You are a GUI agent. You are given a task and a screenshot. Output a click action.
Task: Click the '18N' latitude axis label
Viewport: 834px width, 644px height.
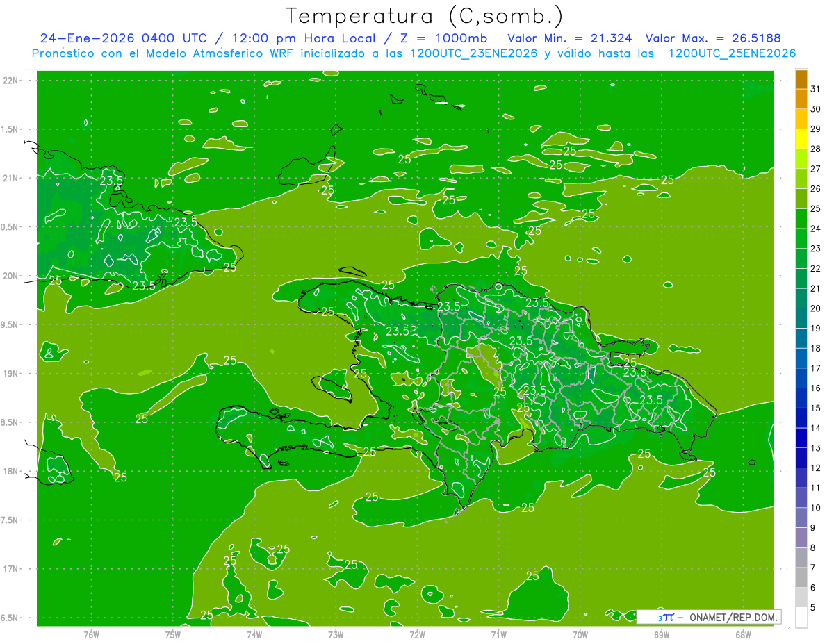pos(10,472)
